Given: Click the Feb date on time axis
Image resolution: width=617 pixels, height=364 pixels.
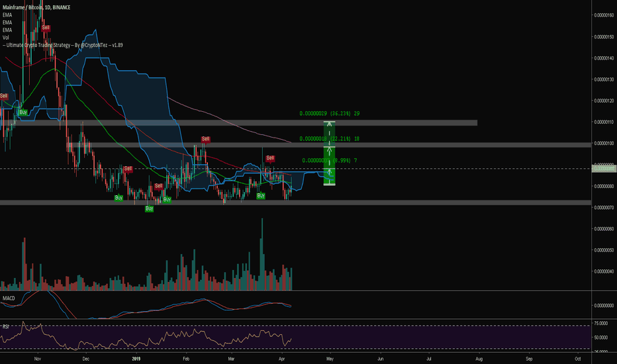Looking at the screenshot, I should 186,359.
